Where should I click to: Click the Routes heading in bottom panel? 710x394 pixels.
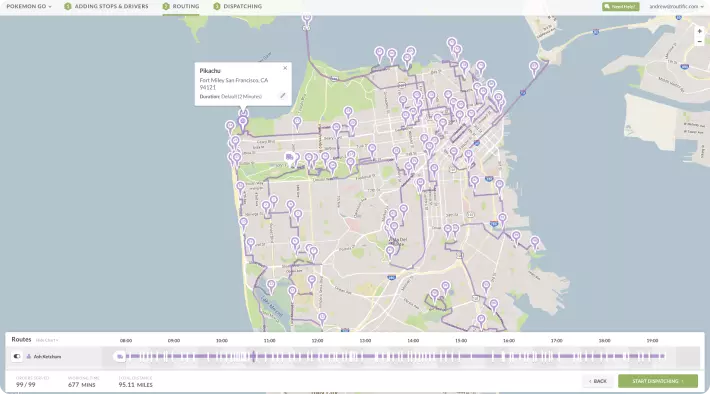(21, 339)
